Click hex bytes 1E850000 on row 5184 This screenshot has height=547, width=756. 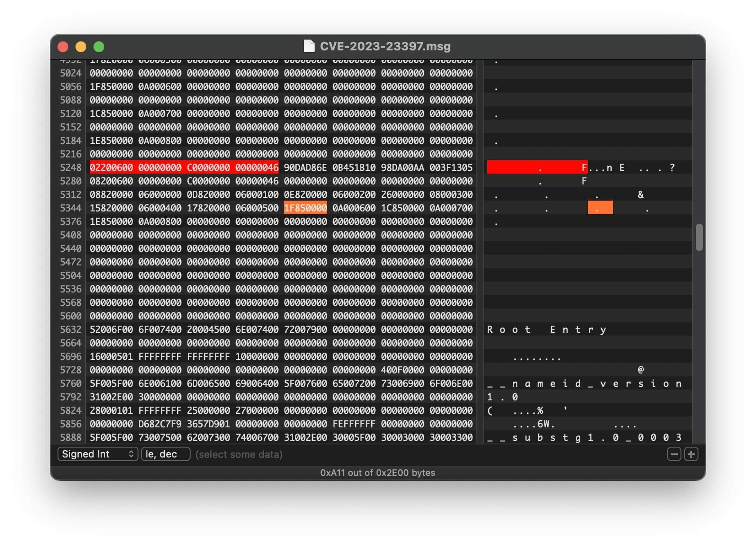(x=111, y=141)
